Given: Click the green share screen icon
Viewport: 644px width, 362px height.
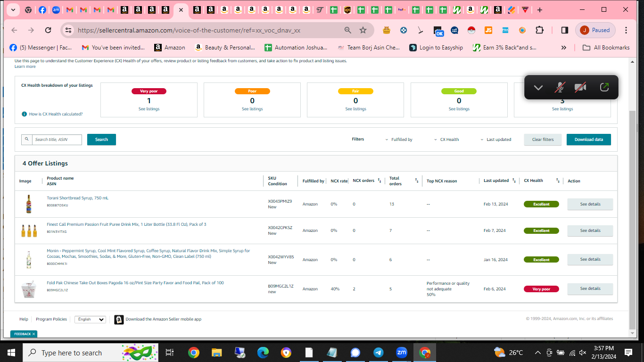Looking at the screenshot, I should click(x=604, y=87).
